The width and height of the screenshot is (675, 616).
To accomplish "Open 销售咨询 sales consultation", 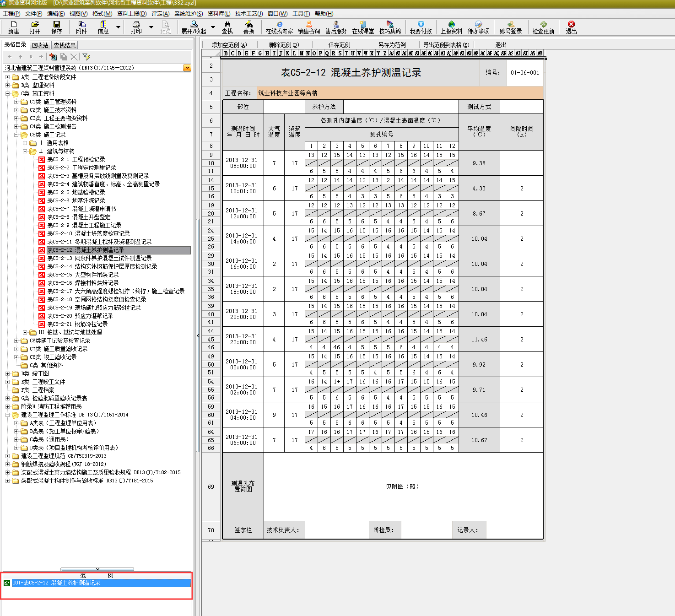I will pos(309,27).
